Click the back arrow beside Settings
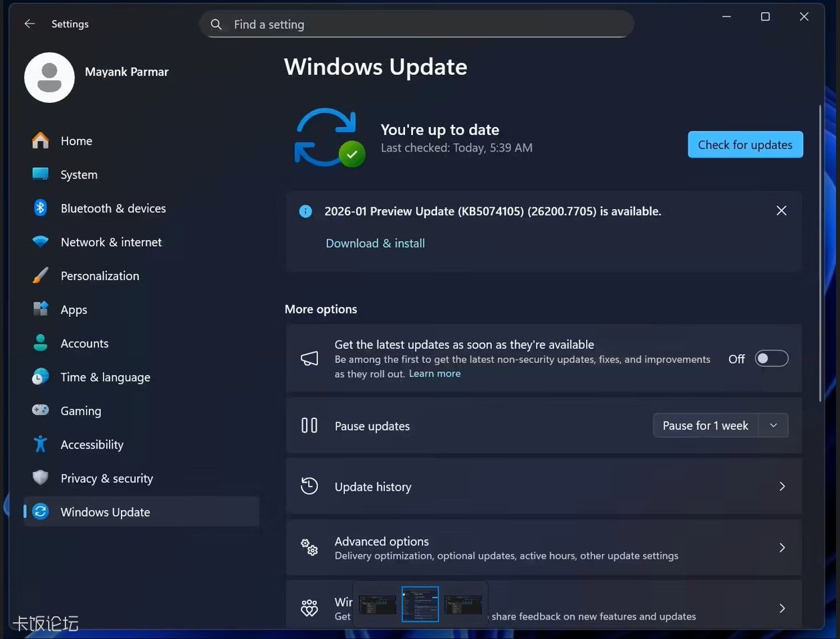The width and height of the screenshot is (840, 639). [29, 24]
